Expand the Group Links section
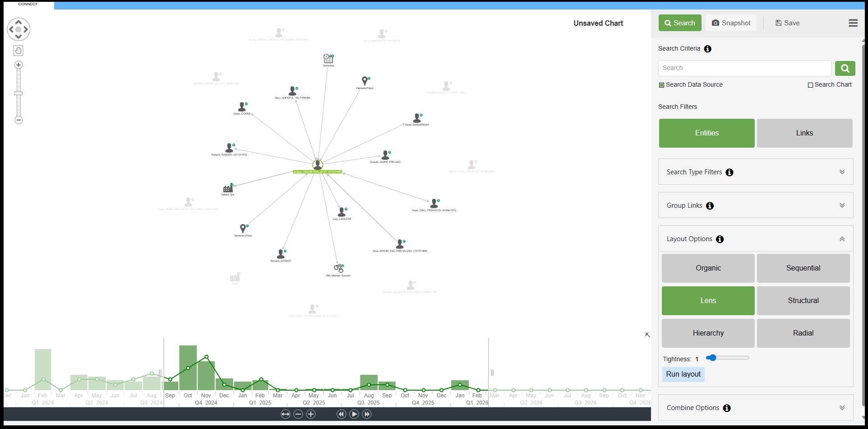The height and width of the screenshot is (429, 868). click(841, 205)
